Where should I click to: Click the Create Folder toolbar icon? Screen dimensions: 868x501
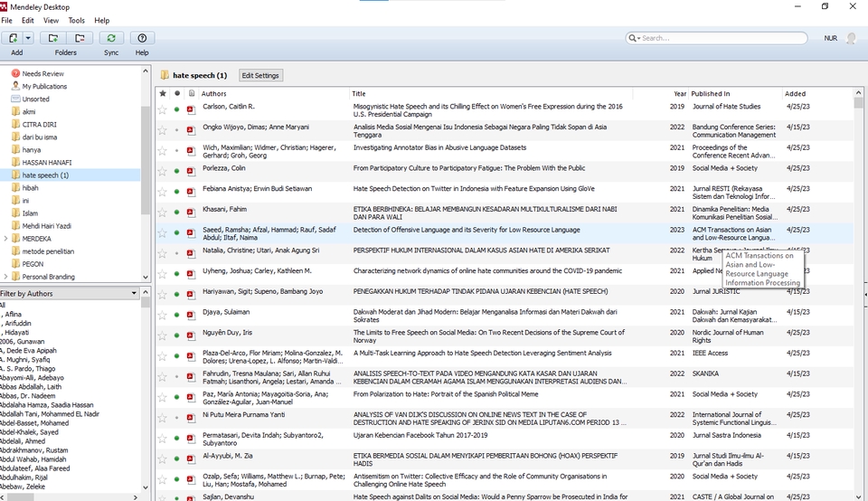[x=53, y=38]
